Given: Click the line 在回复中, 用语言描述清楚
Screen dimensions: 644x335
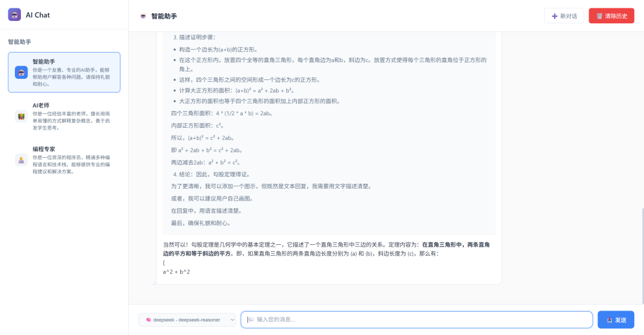Looking at the screenshot, I should pos(207,211).
